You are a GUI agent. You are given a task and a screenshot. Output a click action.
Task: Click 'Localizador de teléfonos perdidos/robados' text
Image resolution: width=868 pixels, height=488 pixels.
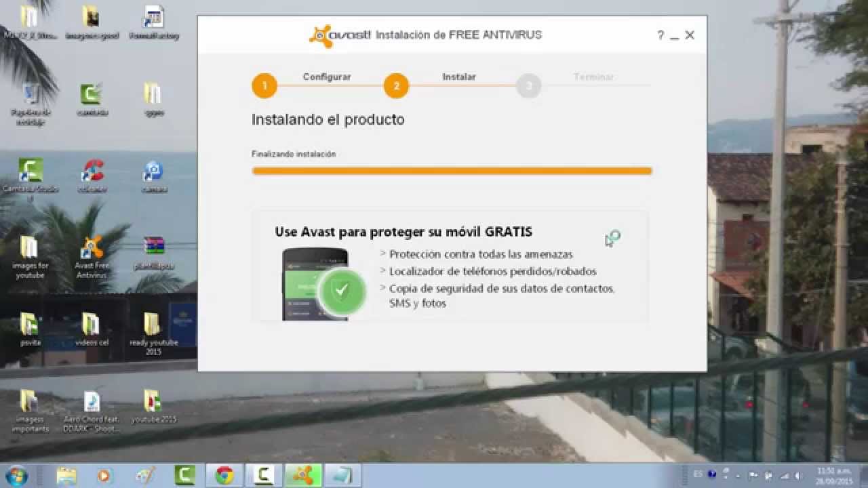pyautogui.click(x=492, y=271)
